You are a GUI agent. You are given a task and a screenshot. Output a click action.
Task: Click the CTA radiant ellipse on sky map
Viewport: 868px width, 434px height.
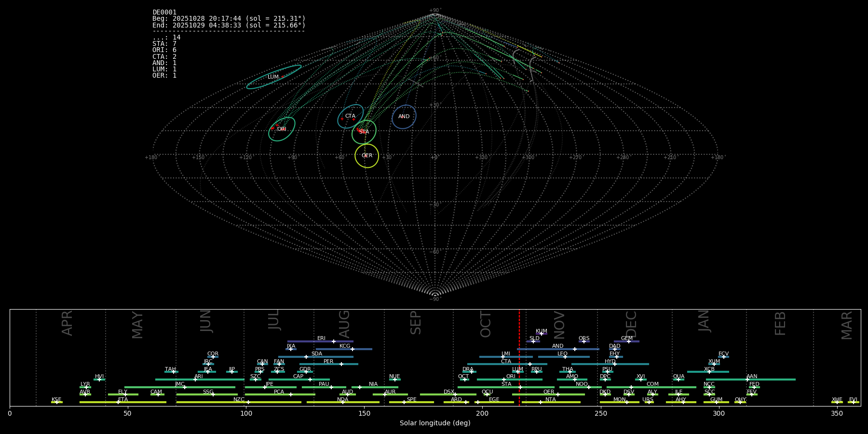350,116
